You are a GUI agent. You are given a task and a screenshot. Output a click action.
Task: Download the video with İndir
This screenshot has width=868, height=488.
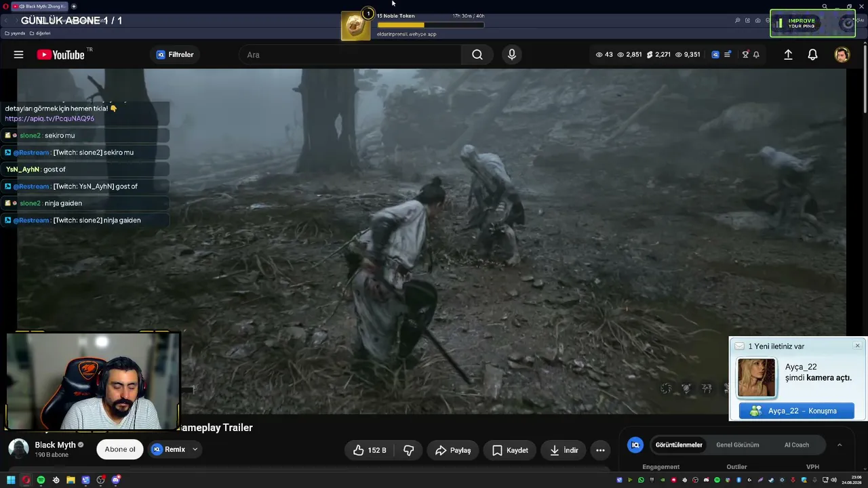click(x=564, y=450)
